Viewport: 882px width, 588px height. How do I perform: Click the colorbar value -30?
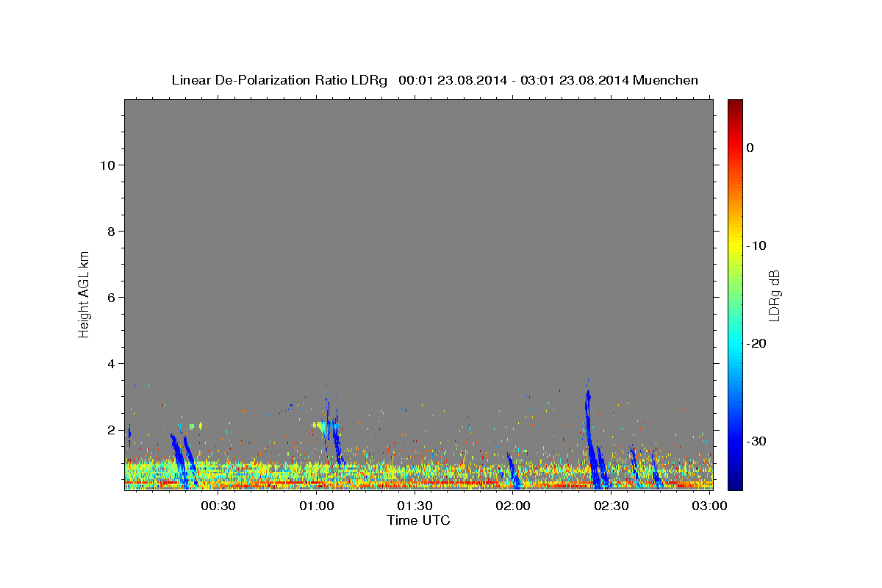pos(757,441)
